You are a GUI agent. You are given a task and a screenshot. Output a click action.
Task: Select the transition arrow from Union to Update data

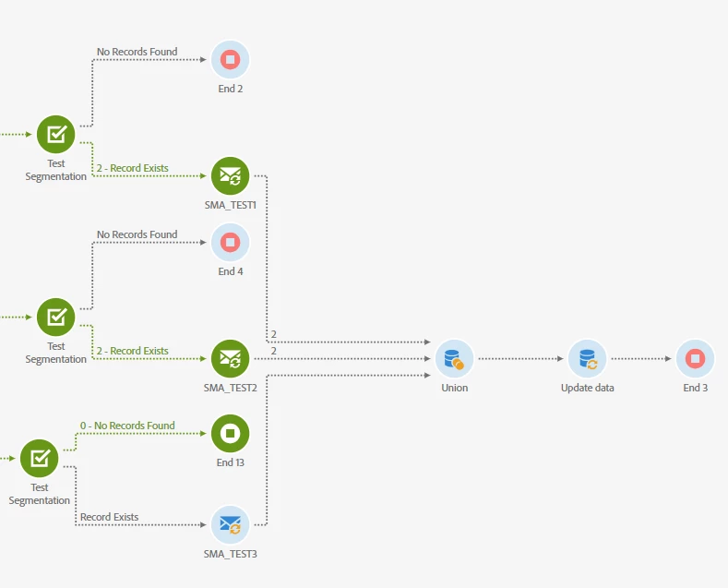(521, 358)
